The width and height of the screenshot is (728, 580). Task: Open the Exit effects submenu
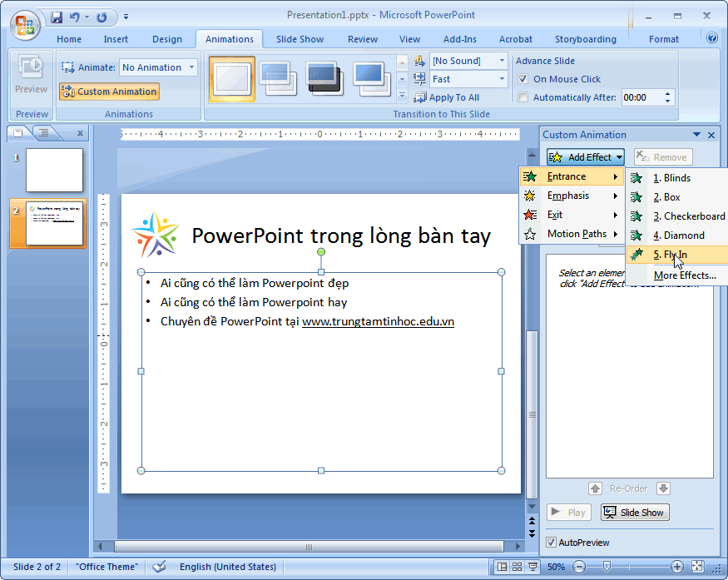(x=572, y=215)
